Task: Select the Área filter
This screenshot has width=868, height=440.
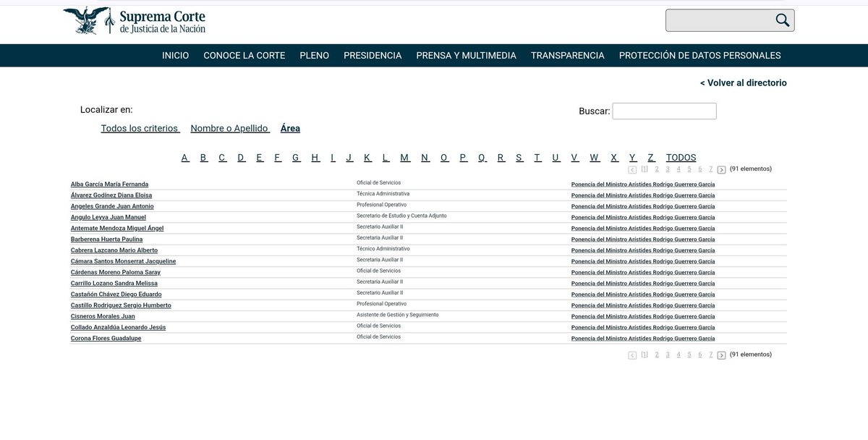Action: tap(290, 128)
